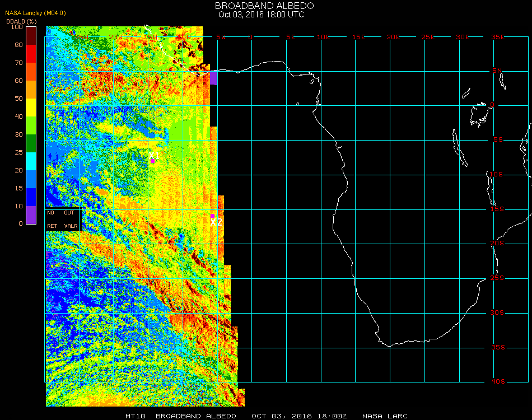Click the 10E longitude label
Screen dimensions: 532x420
(323, 37)
